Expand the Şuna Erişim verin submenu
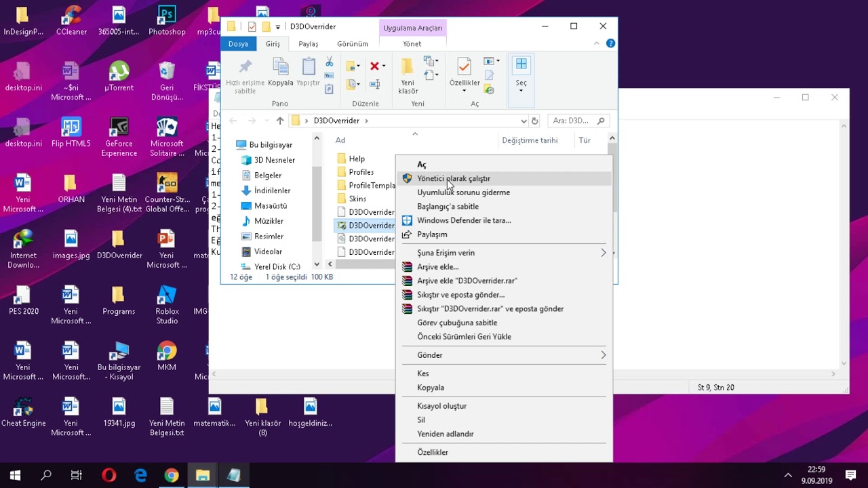Viewport: 868px width, 488px height. click(x=505, y=253)
